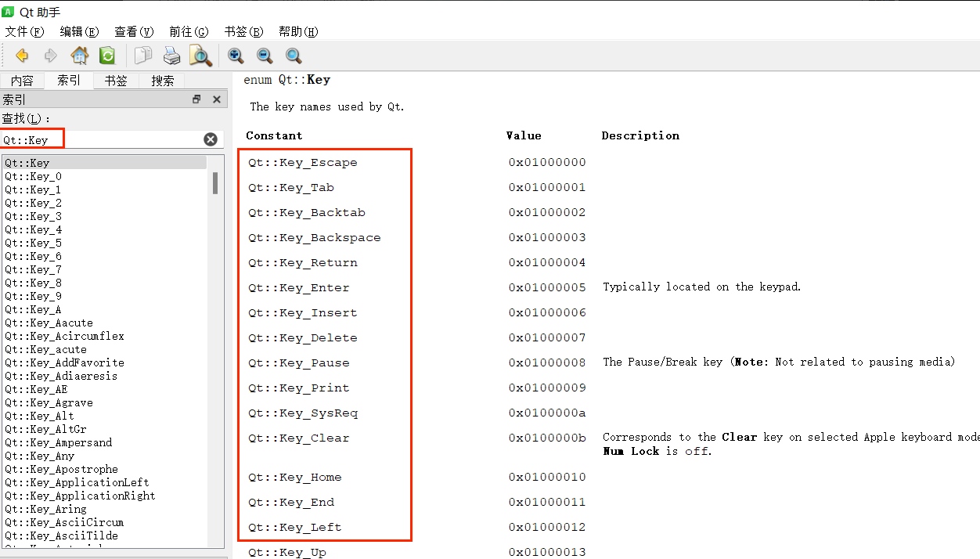
Task: Select Qt::Key_Agrave index entry
Action: (104, 402)
